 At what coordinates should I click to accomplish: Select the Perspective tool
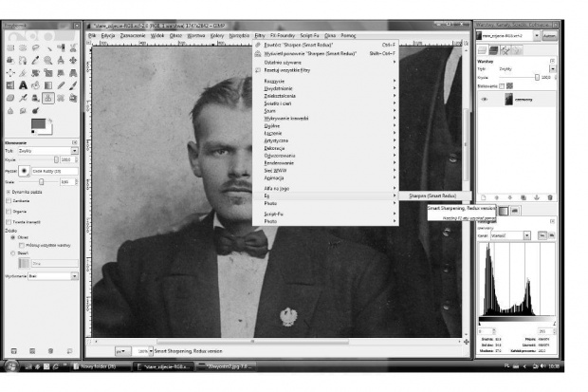(73, 73)
